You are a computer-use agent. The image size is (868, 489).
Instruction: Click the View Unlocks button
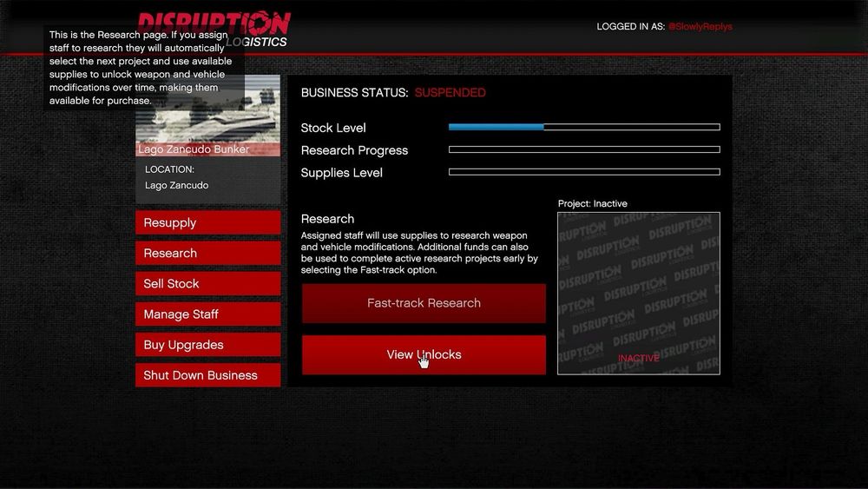tap(424, 354)
